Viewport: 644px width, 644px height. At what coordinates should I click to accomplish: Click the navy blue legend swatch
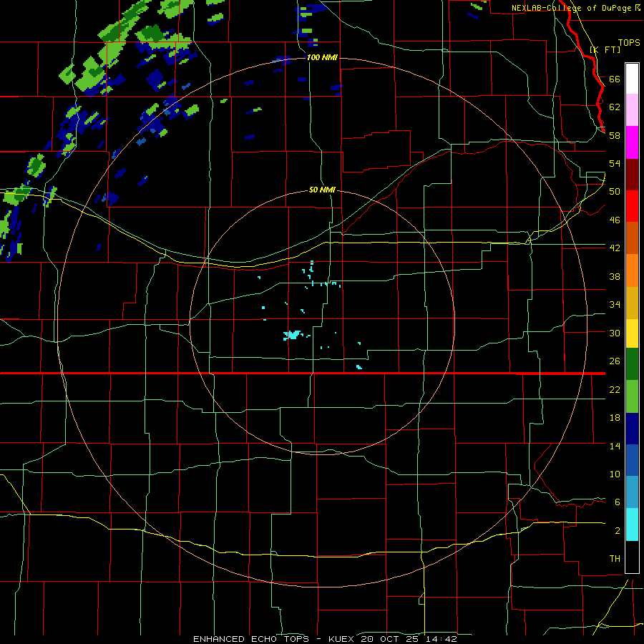[632, 429]
